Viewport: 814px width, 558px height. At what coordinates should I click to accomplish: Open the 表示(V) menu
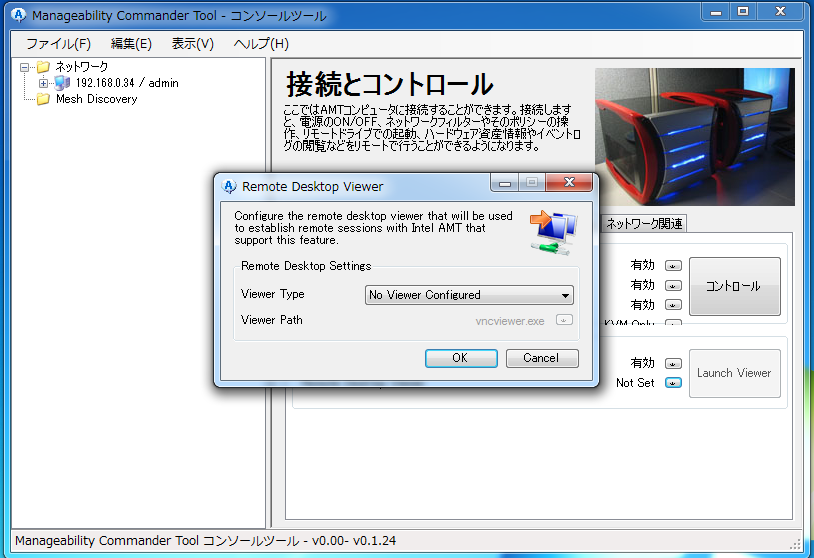point(193,44)
